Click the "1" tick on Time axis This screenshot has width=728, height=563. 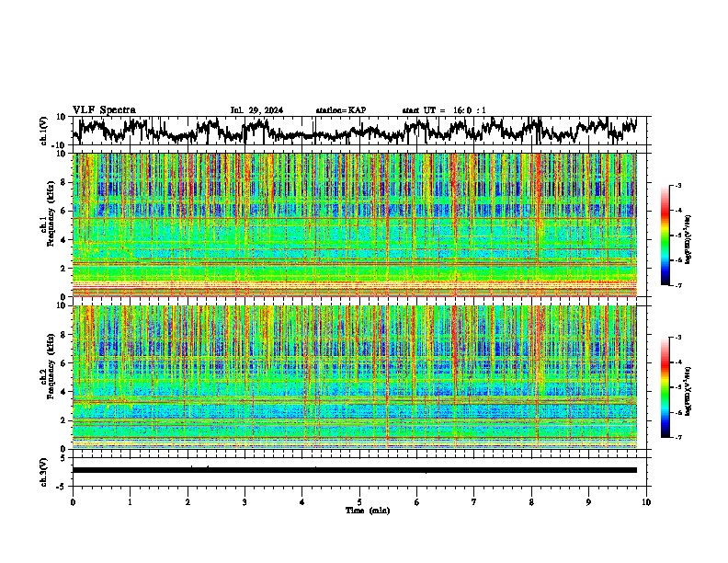[130, 502]
